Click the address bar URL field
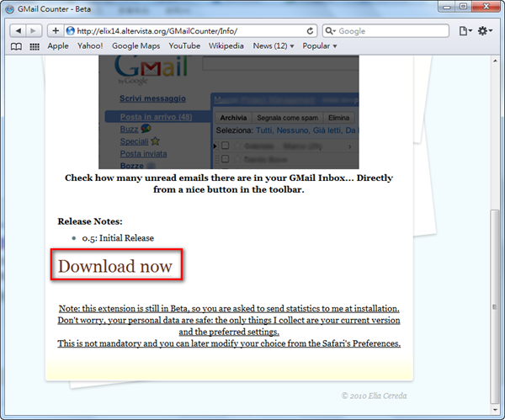 pyautogui.click(x=191, y=31)
